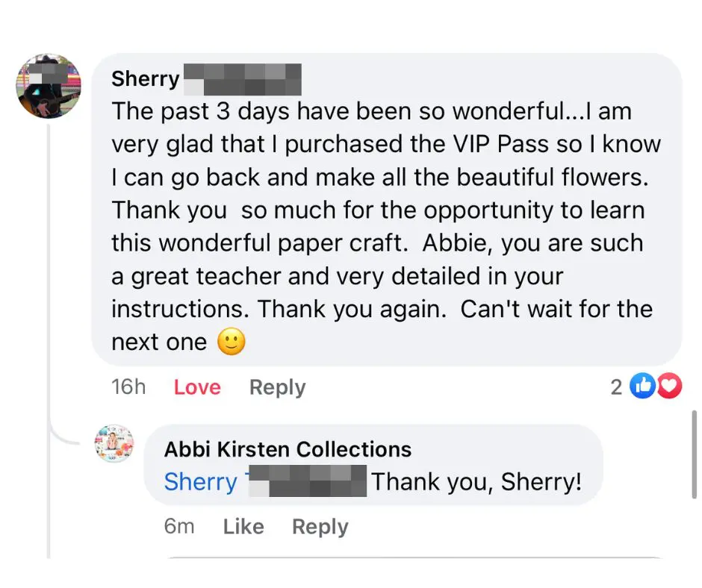Open Abbi Kirsten Collections profile picture
Viewport: 702px width, 588px height.
coord(114,442)
